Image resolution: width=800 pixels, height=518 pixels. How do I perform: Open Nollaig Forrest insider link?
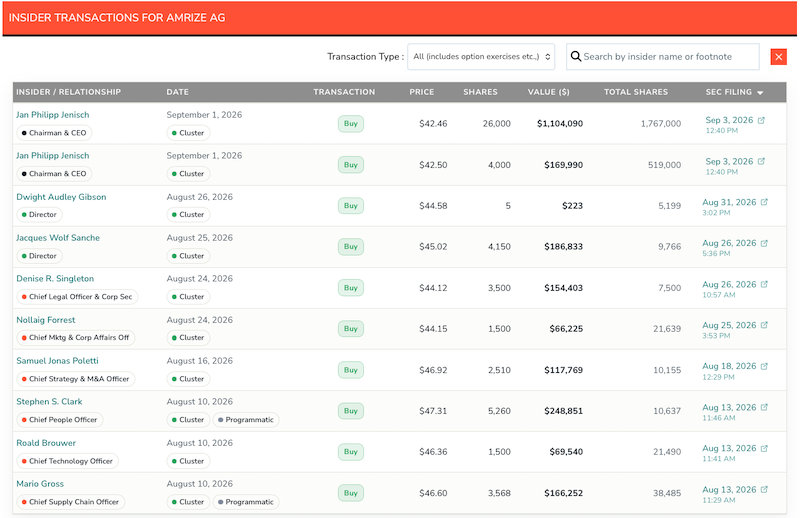[45, 320]
